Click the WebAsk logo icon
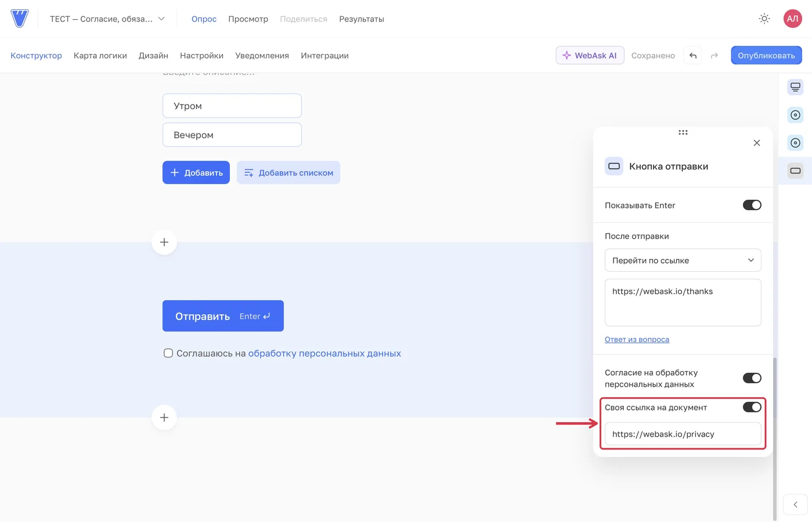This screenshot has width=812, height=522. [19, 19]
